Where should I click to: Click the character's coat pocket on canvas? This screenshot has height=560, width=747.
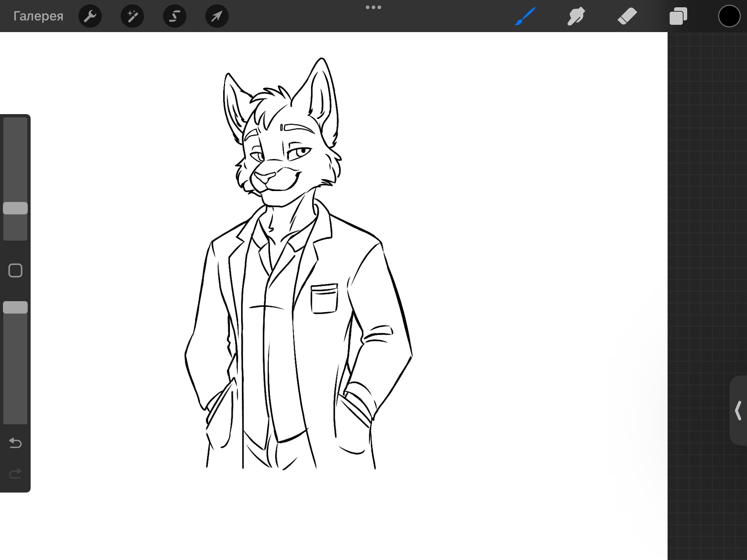click(x=324, y=299)
